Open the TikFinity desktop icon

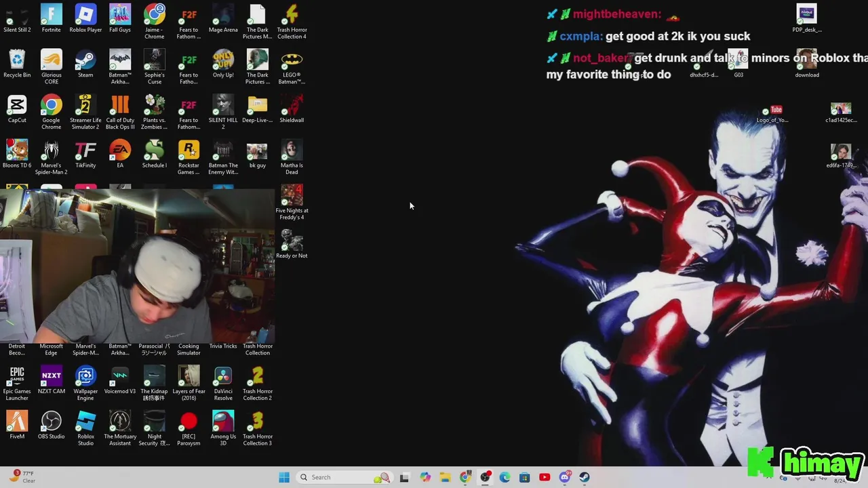pos(85,155)
